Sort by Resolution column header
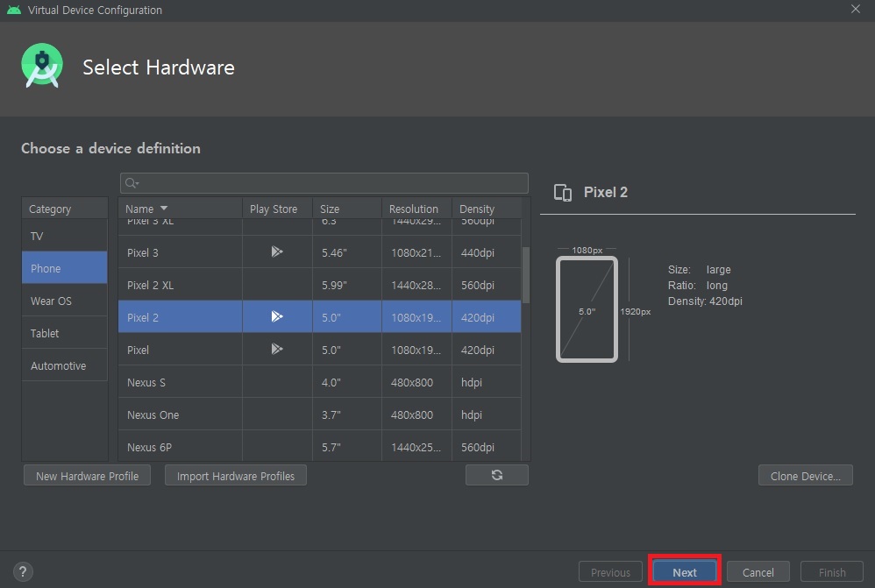 pos(416,208)
